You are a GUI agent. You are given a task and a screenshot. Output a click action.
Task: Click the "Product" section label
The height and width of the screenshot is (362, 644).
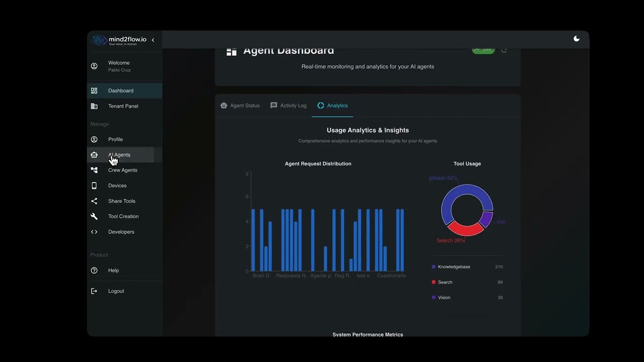[99, 255]
